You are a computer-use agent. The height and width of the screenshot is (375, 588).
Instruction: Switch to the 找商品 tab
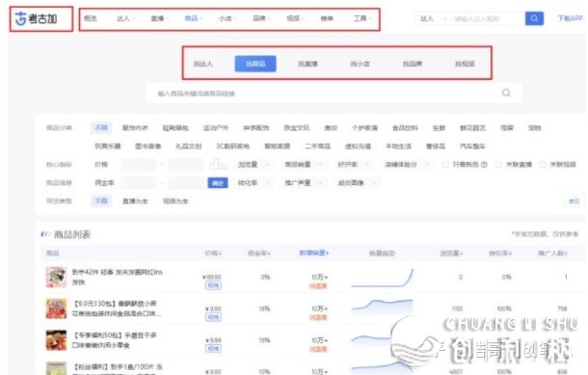tap(255, 64)
